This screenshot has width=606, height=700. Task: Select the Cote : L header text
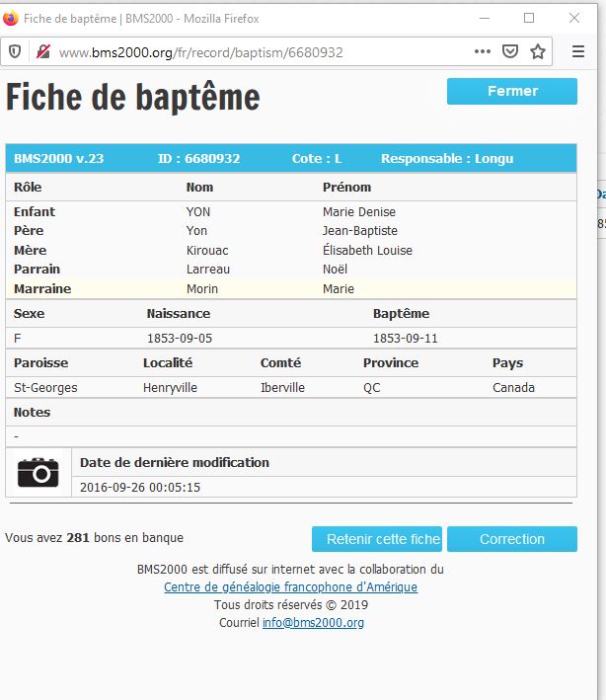point(317,159)
